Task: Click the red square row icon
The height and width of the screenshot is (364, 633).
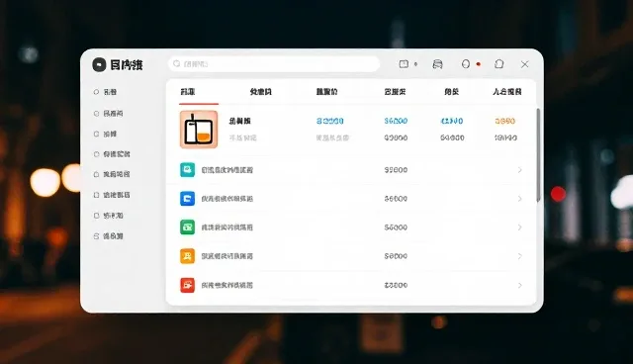Action: pyautogui.click(x=187, y=285)
